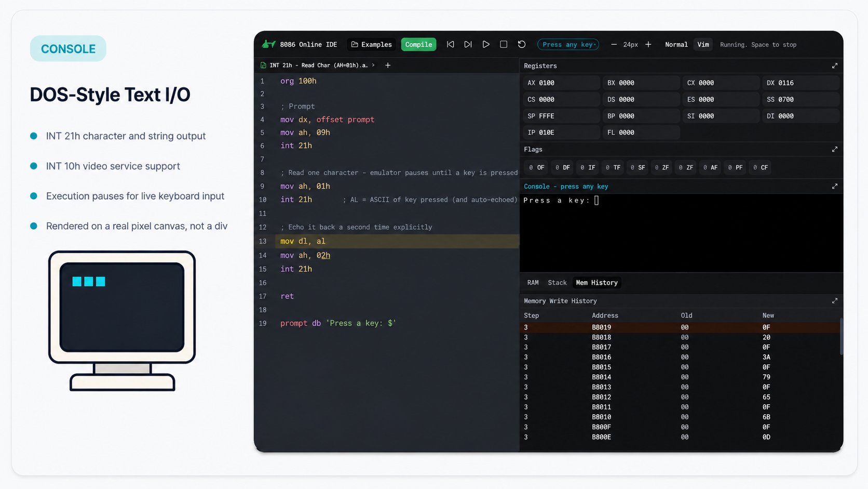Toggle the SF sign flag
The image size is (868, 489).
pos(638,168)
